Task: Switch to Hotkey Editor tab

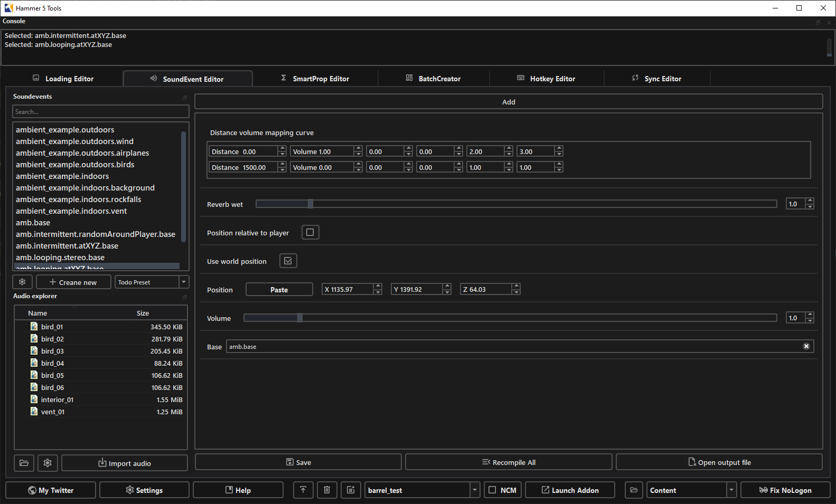Action: click(547, 79)
